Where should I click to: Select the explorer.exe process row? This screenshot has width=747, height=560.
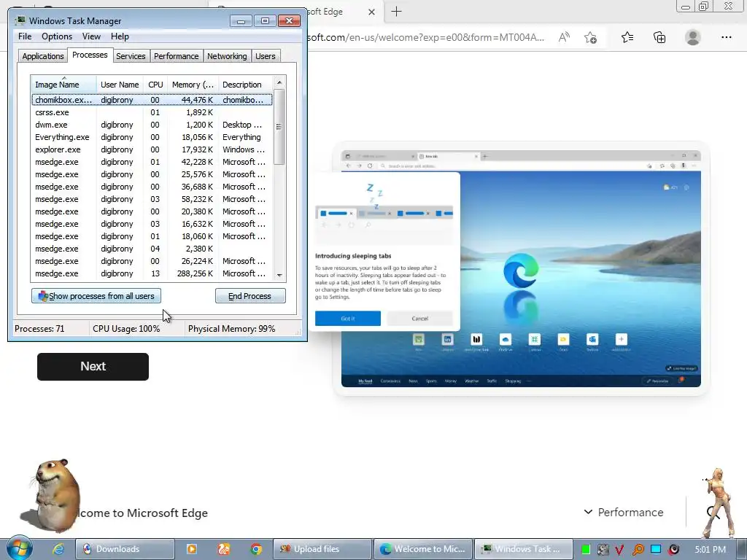[x=152, y=149]
